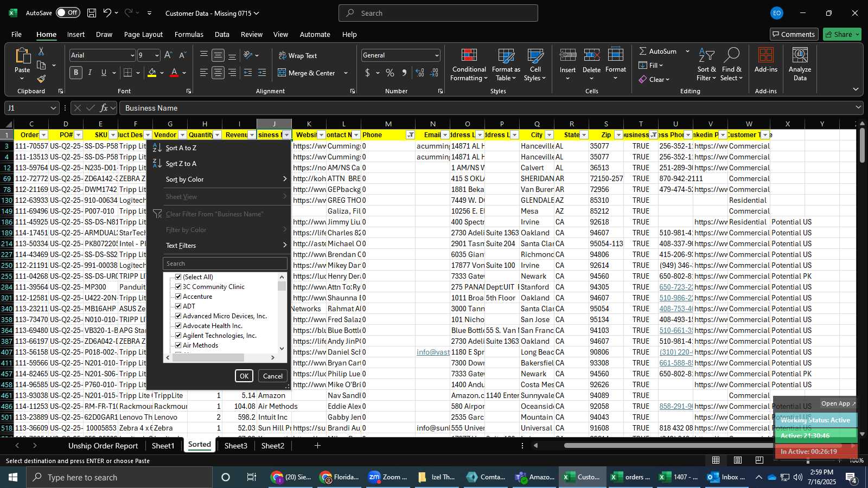Open Text Filters submenu
Screen dimensions: 868x488
[219, 245]
